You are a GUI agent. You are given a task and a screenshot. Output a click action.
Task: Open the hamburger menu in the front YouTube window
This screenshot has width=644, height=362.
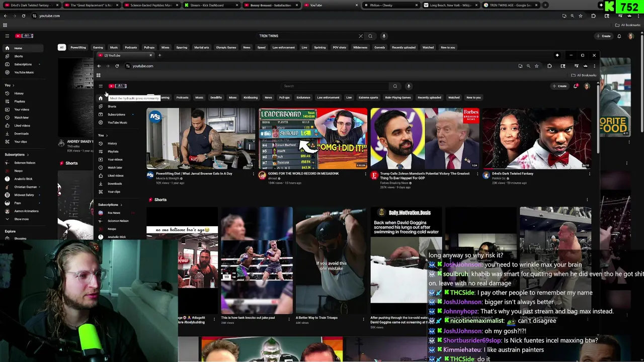[x=101, y=86]
